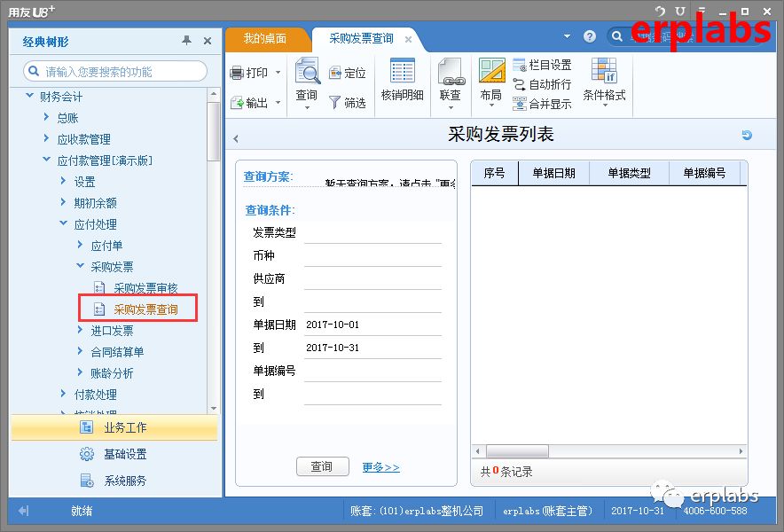Open the 打印 dropdown arrow
This screenshot has height=532, width=784.
(x=278, y=73)
